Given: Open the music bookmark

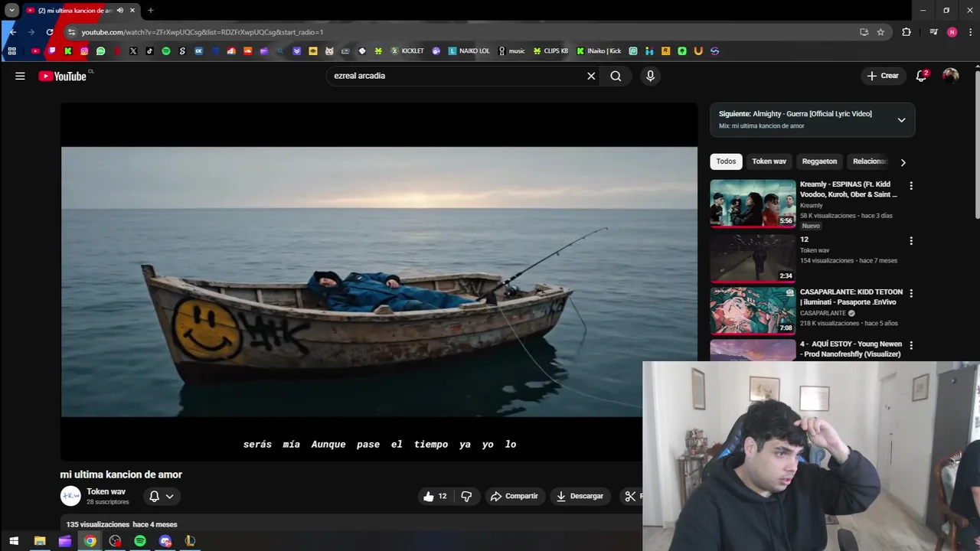Looking at the screenshot, I should point(511,51).
